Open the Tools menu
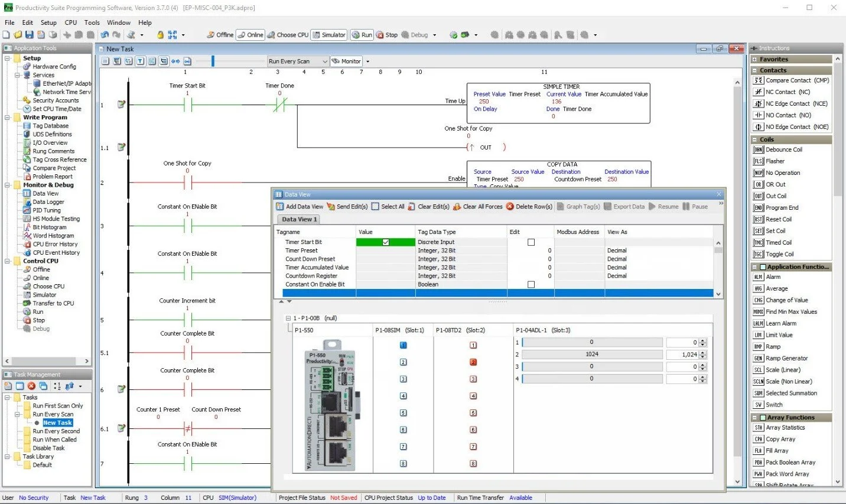 point(92,22)
